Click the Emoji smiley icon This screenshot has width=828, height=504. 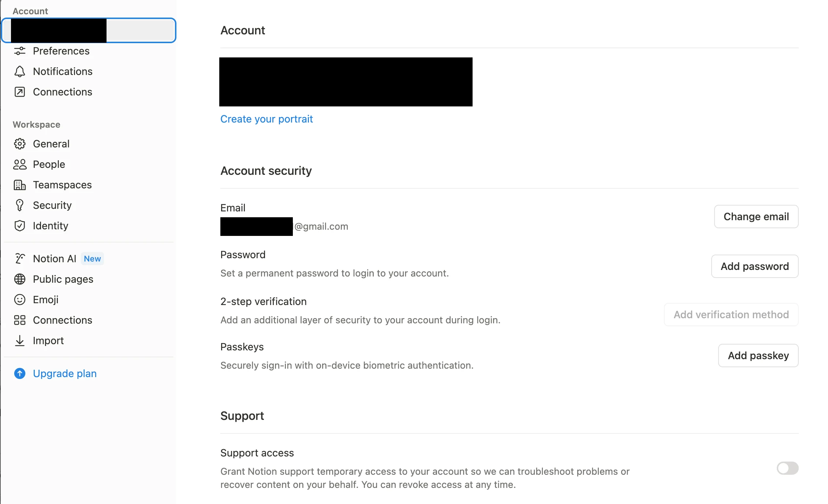20,300
